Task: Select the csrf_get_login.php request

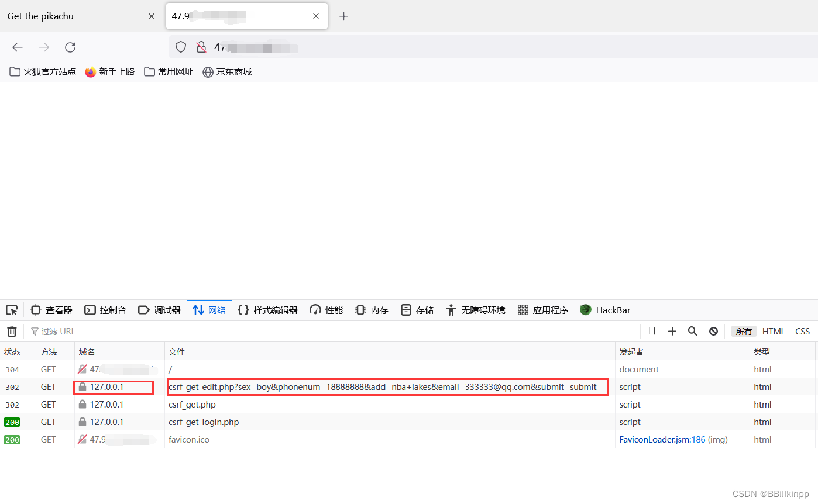Action: tap(409, 422)
